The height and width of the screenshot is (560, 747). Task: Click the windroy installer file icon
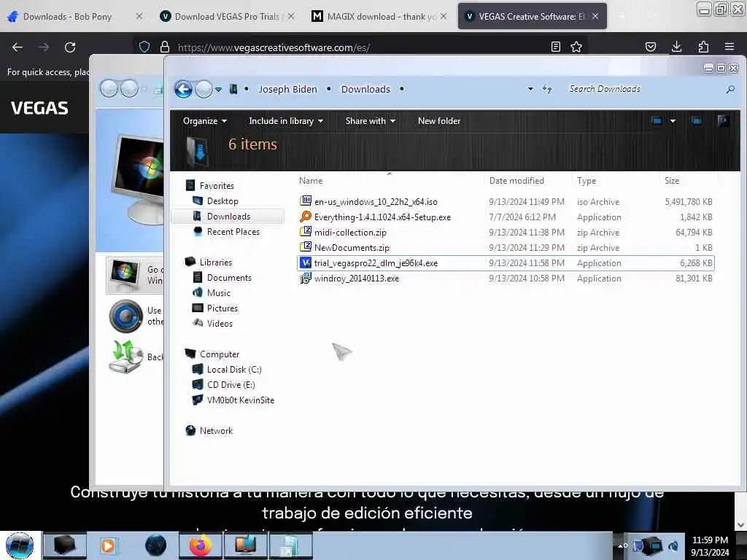(306, 278)
